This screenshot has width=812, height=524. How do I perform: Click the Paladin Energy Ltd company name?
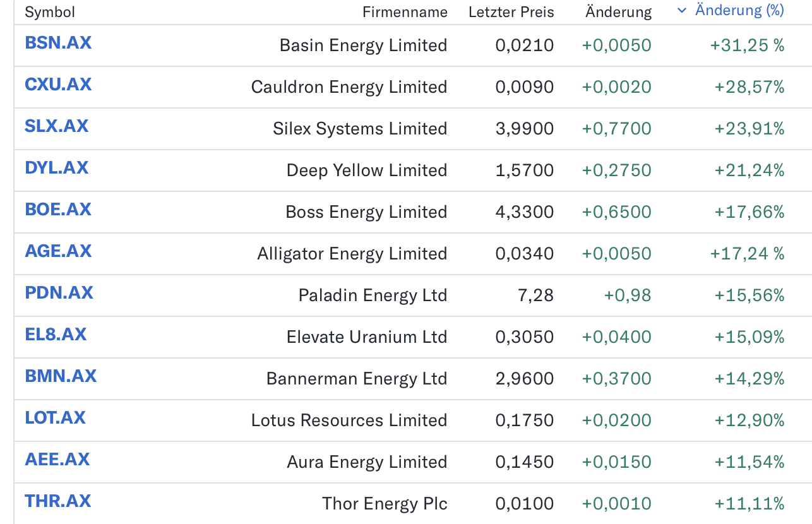coord(373,295)
